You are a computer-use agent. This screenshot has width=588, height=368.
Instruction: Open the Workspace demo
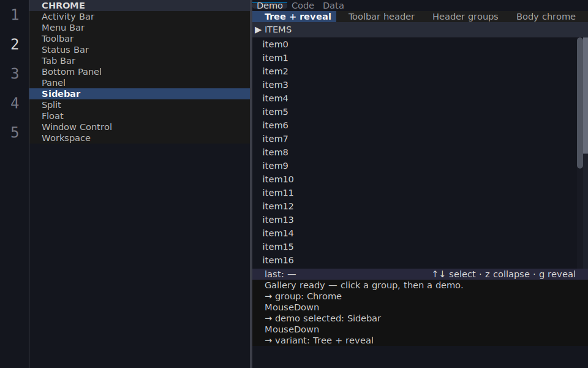140,138
